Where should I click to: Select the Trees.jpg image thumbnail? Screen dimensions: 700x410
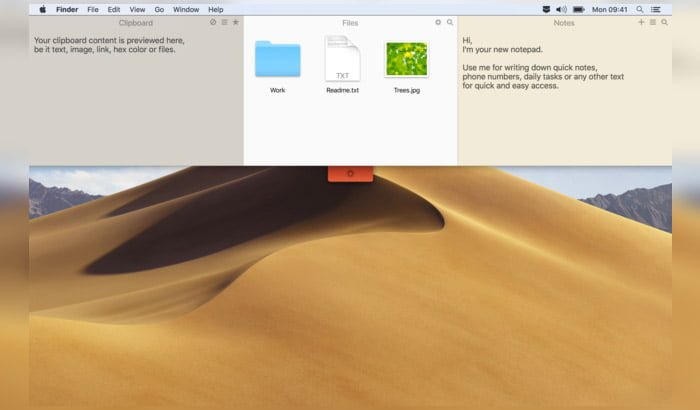[407, 59]
